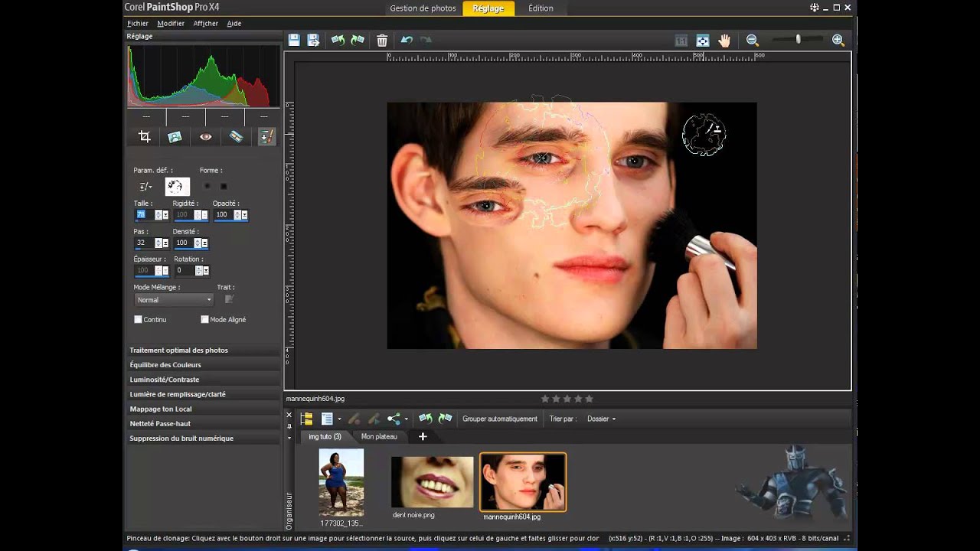Click the Undo arrow icon
The height and width of the screenshot is (551, 980).
pos(407,40)
